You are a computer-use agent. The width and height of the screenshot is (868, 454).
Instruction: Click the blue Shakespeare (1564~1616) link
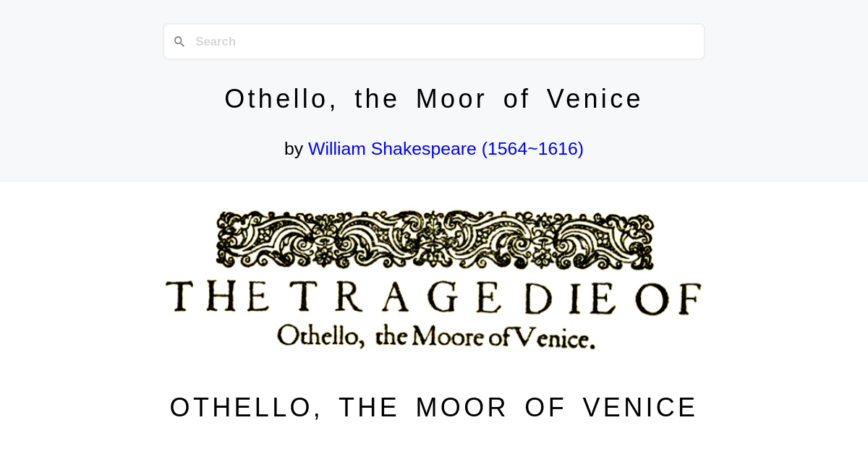[446, 148]
